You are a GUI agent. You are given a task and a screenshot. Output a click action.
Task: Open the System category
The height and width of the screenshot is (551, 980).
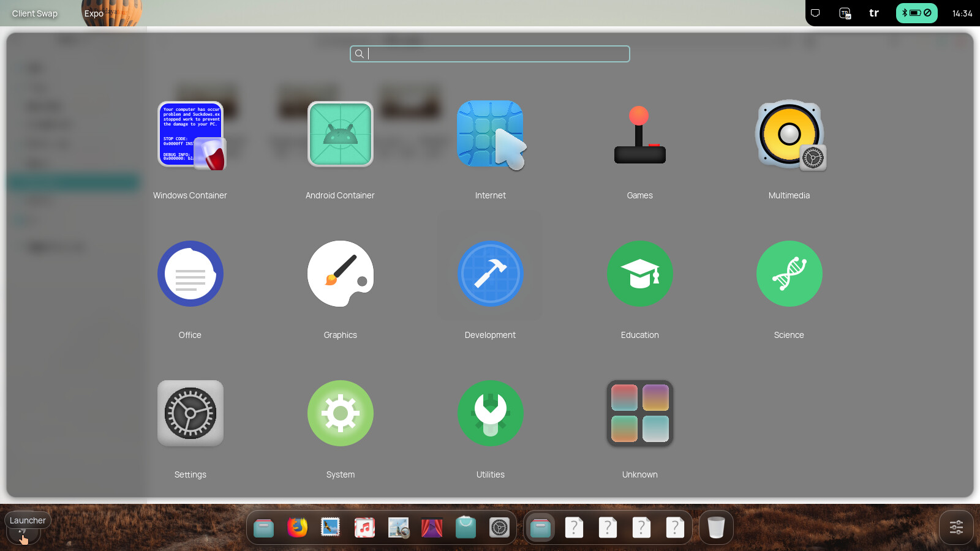point(340,413)
